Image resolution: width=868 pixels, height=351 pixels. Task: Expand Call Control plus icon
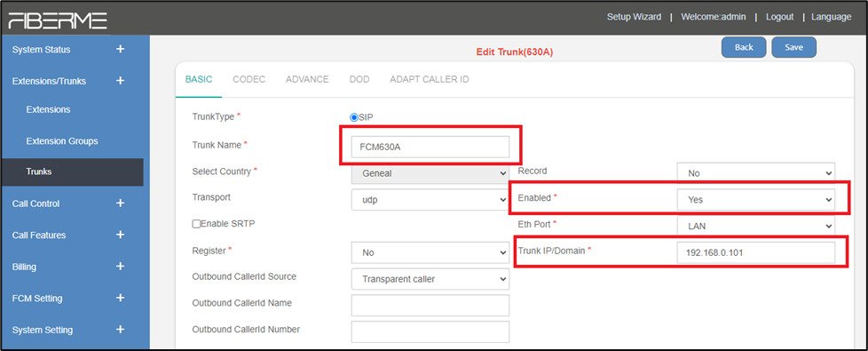120,203
